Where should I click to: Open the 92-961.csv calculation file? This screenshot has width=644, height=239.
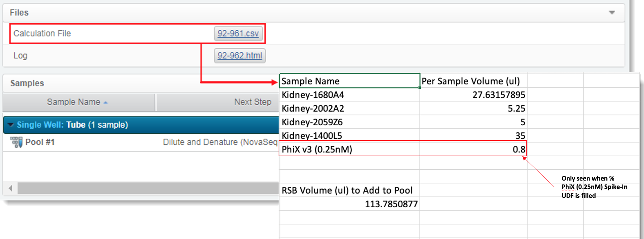click(238, 34)
